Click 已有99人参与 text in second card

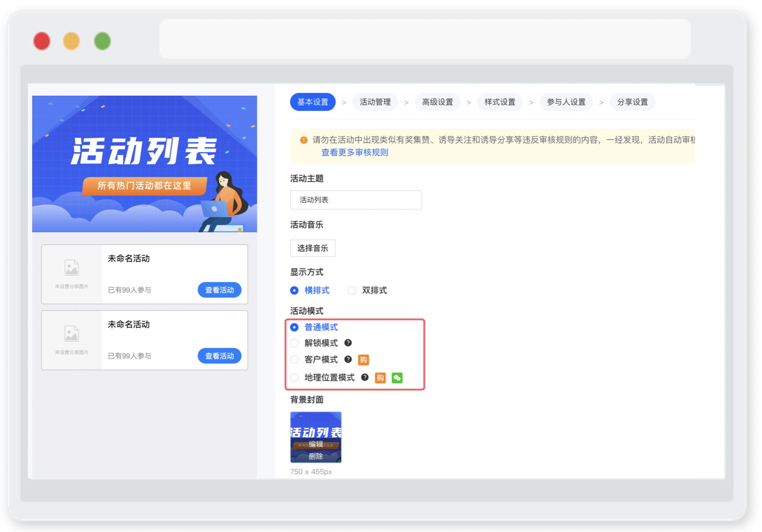130,356
